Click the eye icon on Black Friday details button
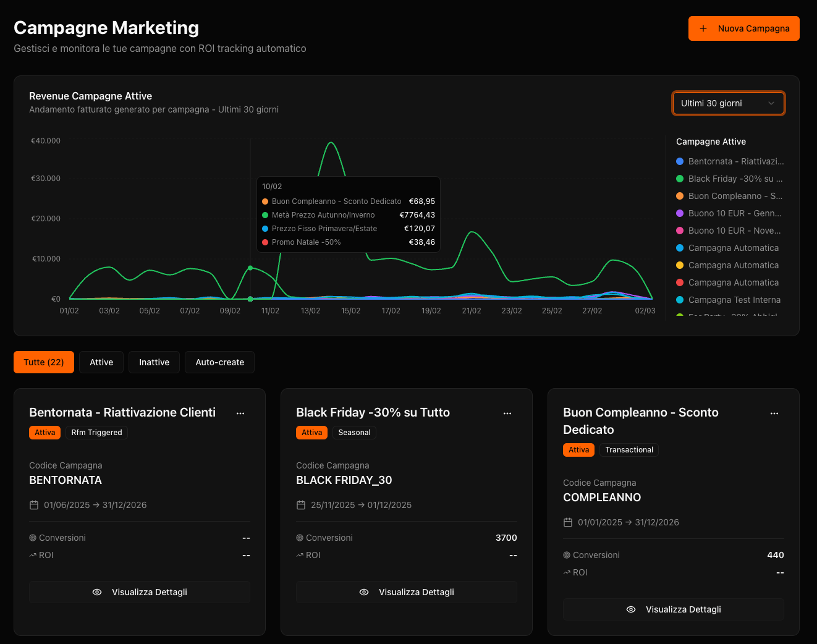 [x=364, y=591]
